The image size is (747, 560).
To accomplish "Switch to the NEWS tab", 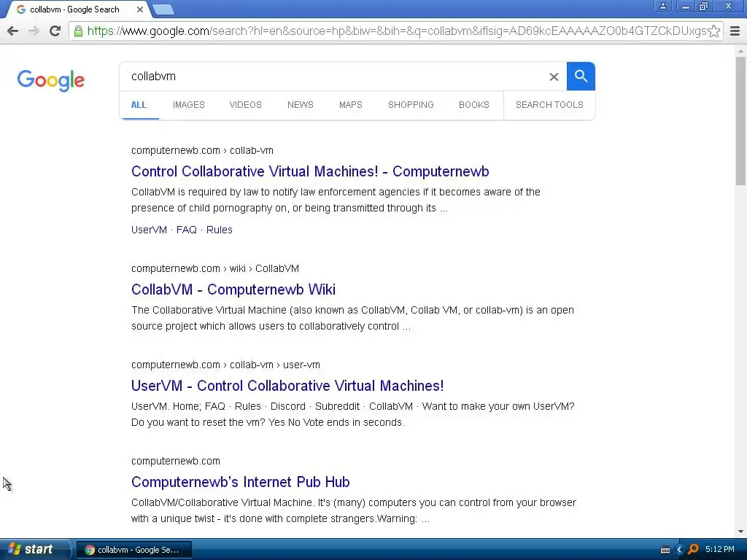I will pos(300,105).
